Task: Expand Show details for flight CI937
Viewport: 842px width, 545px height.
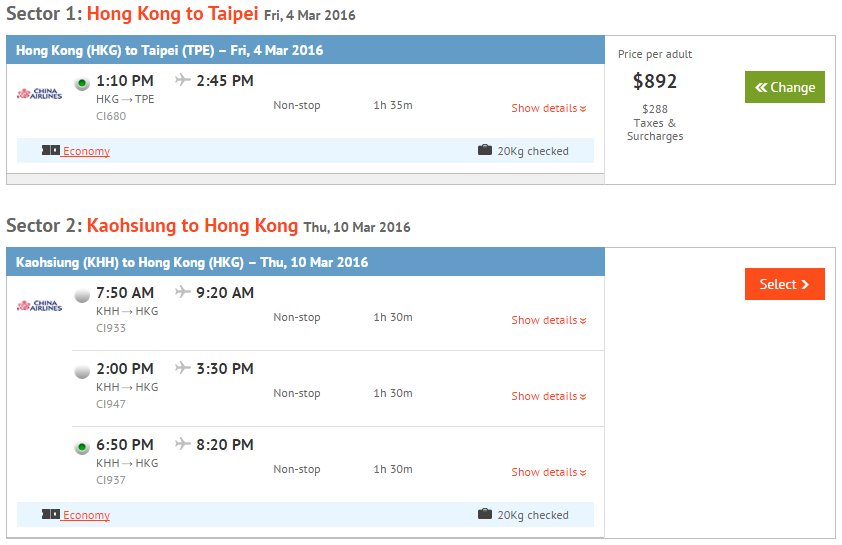Action: coord(549,473)
